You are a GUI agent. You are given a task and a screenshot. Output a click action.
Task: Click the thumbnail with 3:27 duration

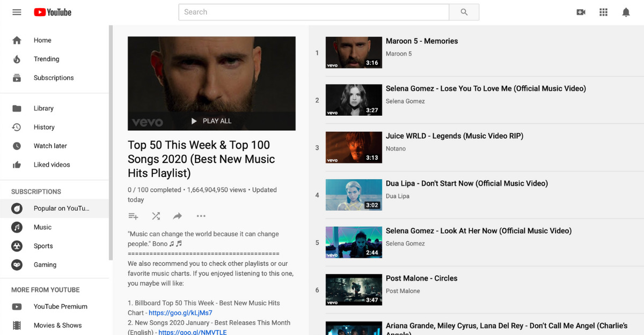[x=354, y=100]
